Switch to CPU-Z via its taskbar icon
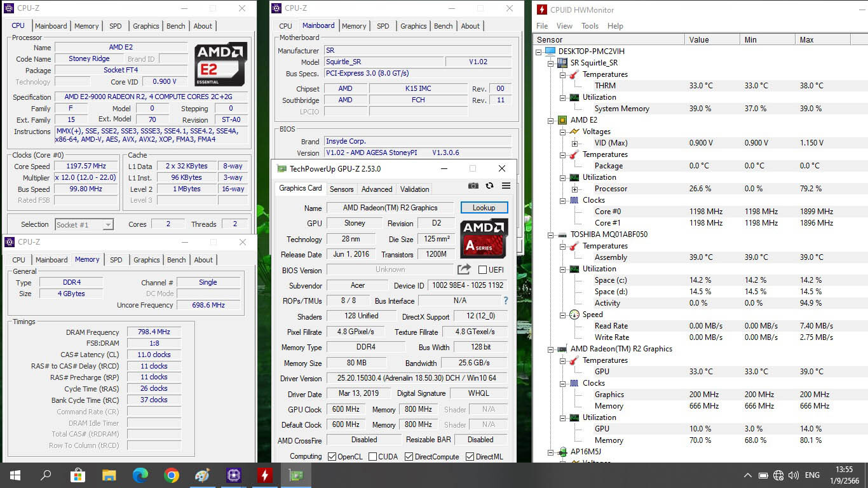868x488 pixels. pos(233,475)
